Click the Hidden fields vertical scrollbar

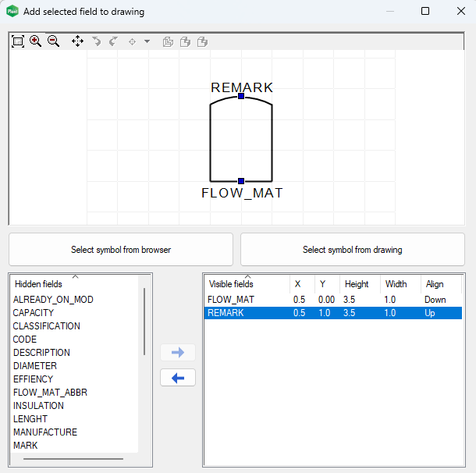pyautogui.click(x=144, y=322)
